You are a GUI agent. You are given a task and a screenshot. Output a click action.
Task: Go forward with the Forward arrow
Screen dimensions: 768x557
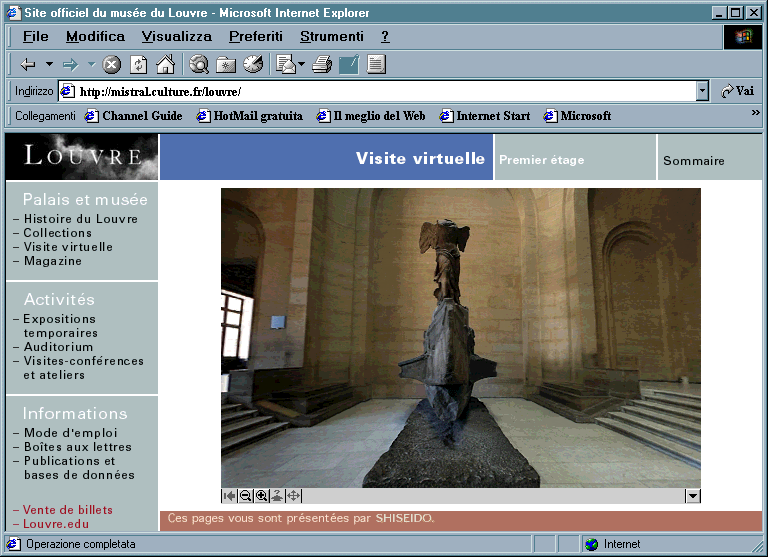pyautogui.click(x=71, y=64)
